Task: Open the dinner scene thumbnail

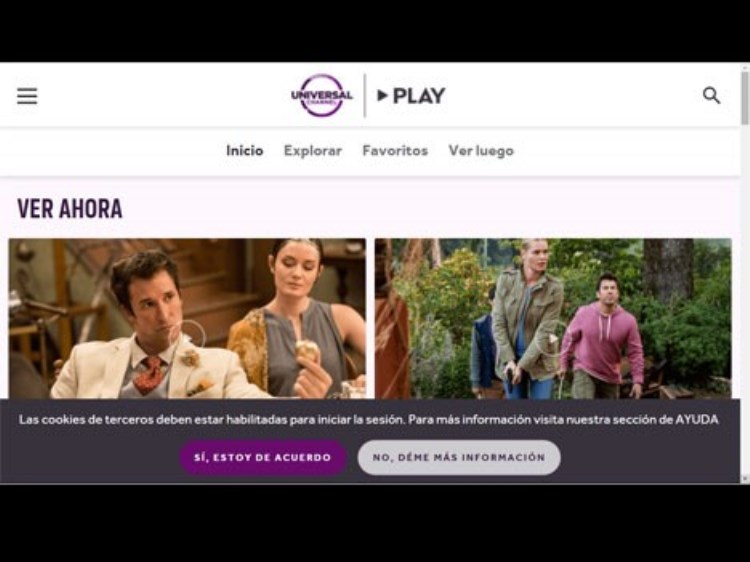Action: tap(188, 319)
